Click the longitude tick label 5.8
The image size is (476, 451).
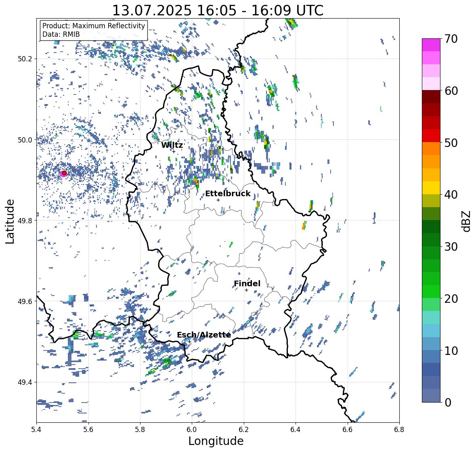tap(140, 430)
